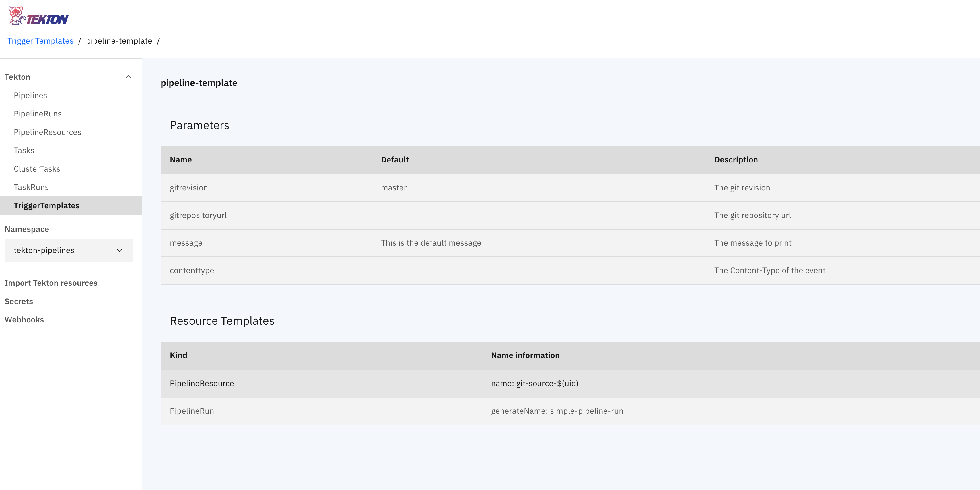
Task: Select the gitrepositoryurl parameter cell
Action: [198, 215]
